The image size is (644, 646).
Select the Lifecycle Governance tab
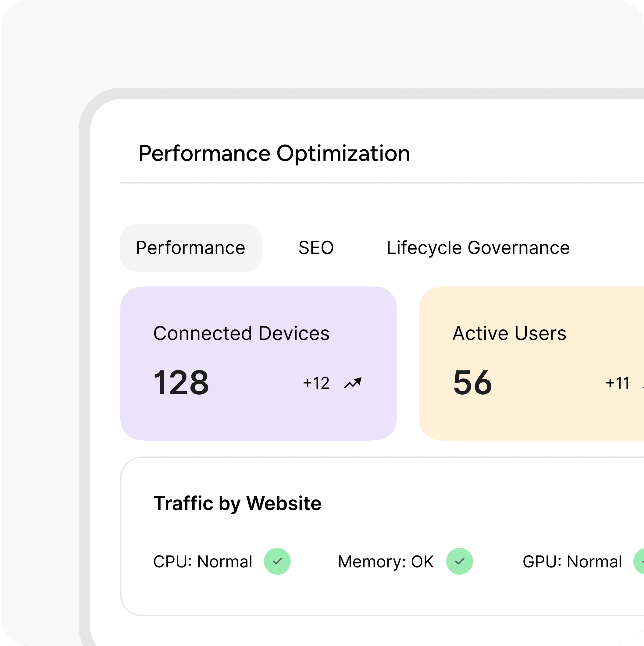[478, 248]
